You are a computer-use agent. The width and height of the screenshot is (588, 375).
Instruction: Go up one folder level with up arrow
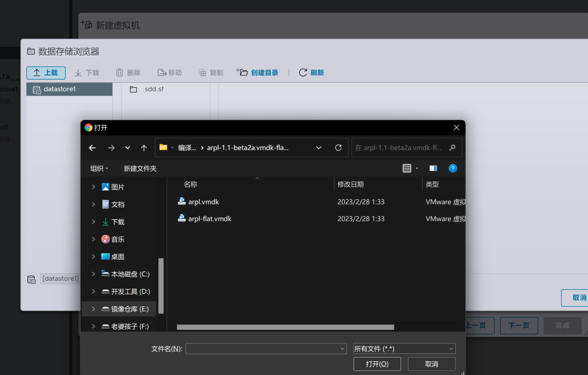[143, 148]
